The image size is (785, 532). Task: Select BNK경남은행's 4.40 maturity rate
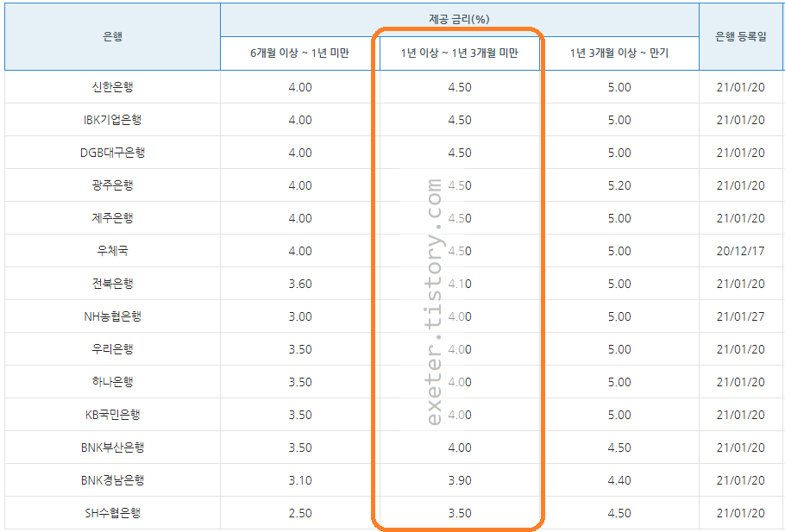(619, 480)
